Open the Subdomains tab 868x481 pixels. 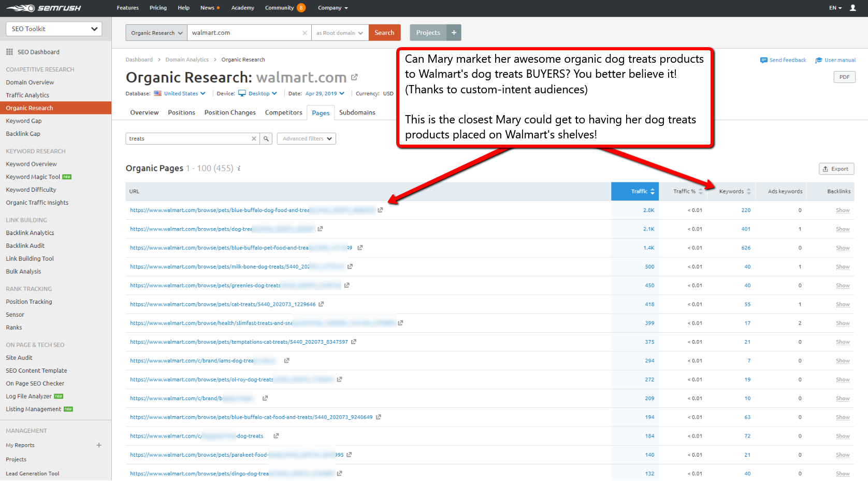tap(357, 112)
